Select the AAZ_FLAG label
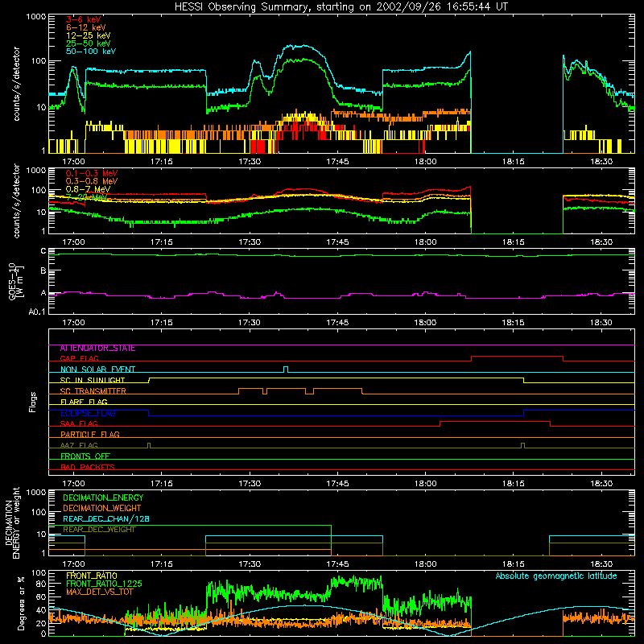Viewport: 644px width, 644px height. tap(79, 445)
